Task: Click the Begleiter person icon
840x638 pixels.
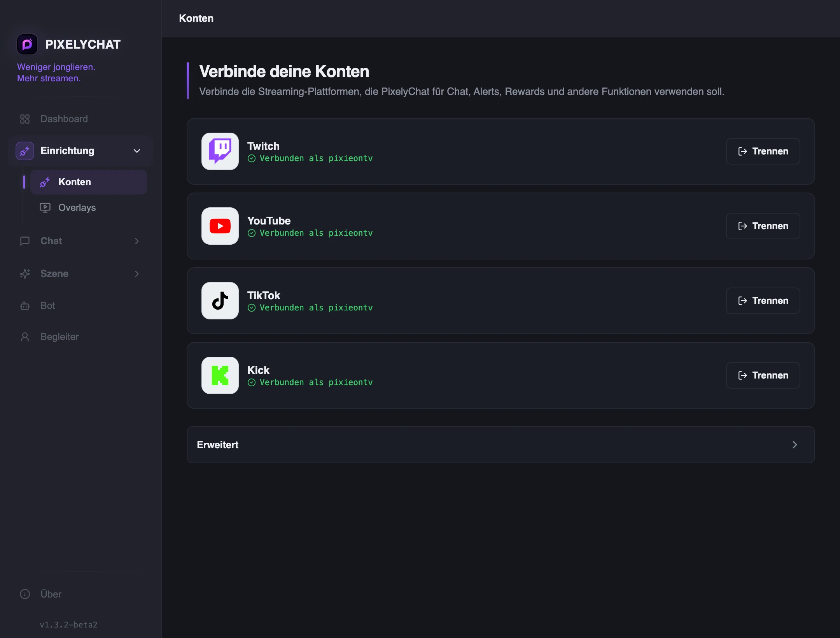Action: [25, 337]
